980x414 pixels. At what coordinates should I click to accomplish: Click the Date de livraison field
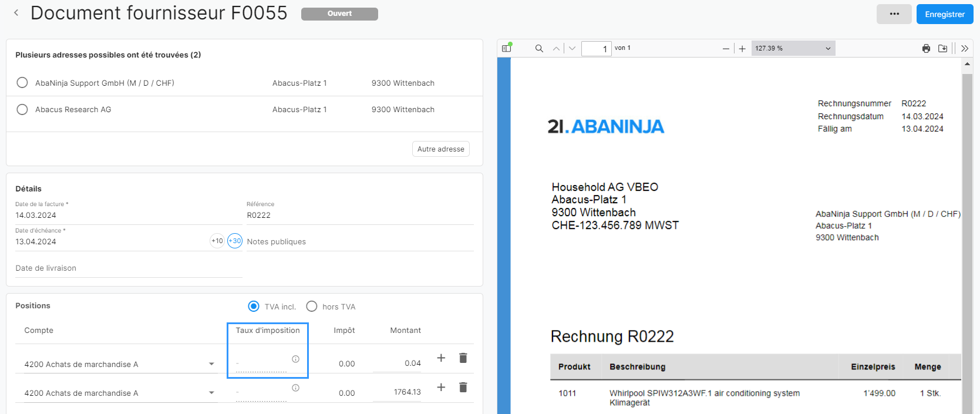(129, 268)
